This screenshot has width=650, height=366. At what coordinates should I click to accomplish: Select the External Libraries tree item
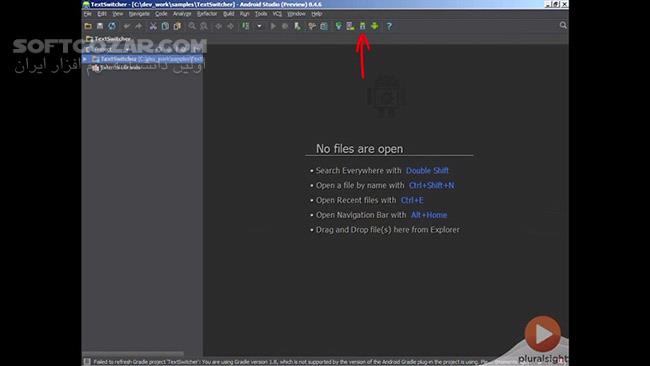tap(116, 68)
